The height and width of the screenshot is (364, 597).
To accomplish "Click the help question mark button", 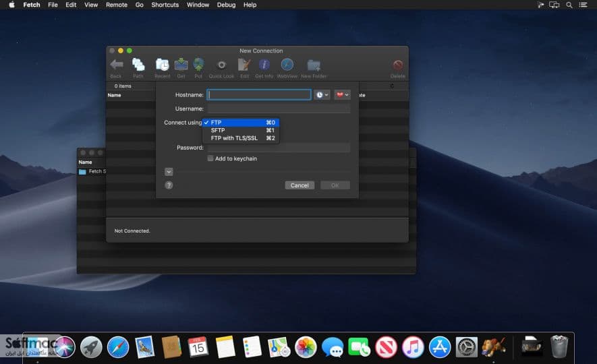I will (169, 185).
